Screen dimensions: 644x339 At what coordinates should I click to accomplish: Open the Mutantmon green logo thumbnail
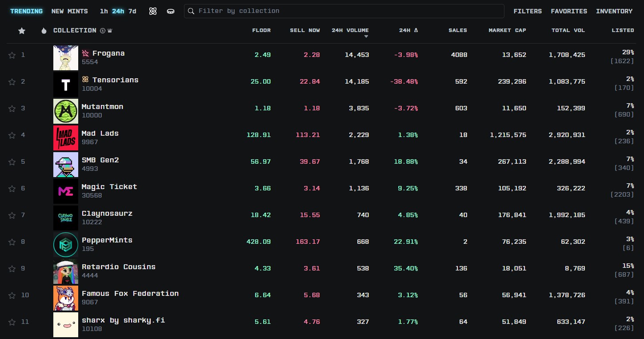pos(66,111)
